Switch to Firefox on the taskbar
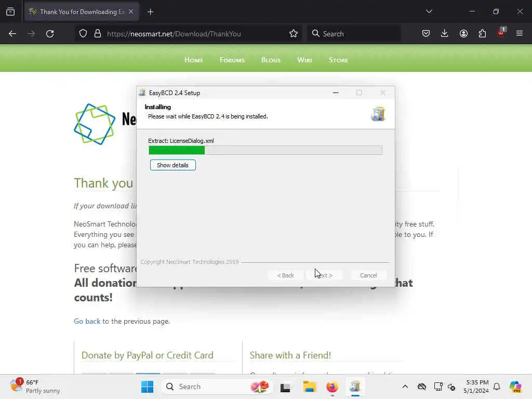 [332, 387]
